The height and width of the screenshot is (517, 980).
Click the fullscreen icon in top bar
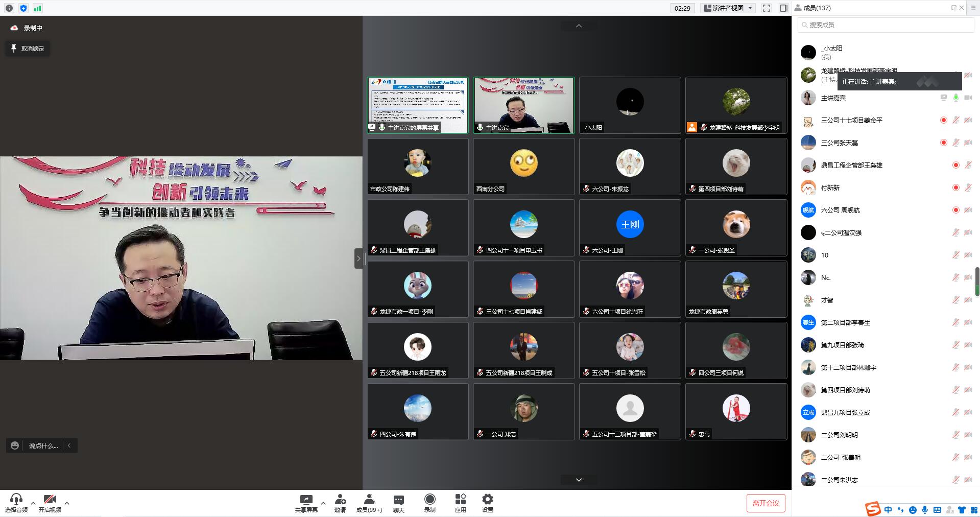click(x=766, y=8)
